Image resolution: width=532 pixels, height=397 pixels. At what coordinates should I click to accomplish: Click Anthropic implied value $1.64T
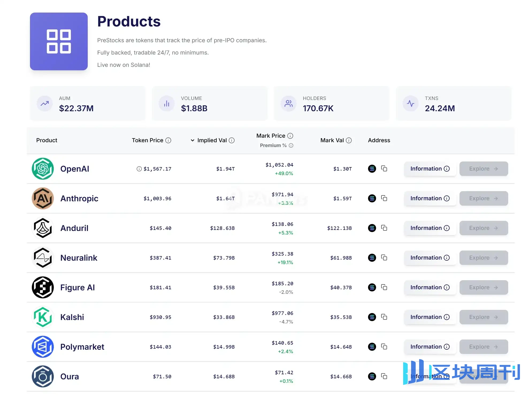point(225,198)
